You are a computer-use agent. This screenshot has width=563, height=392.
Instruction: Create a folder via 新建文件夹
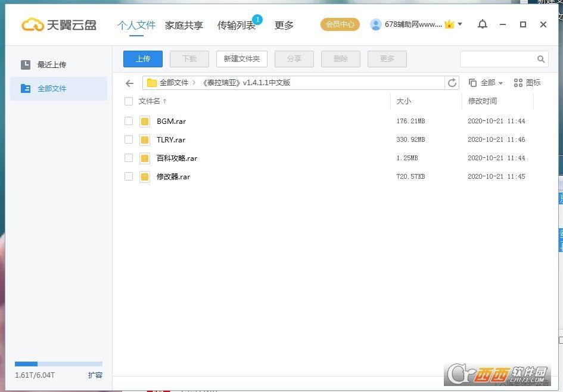241,58
